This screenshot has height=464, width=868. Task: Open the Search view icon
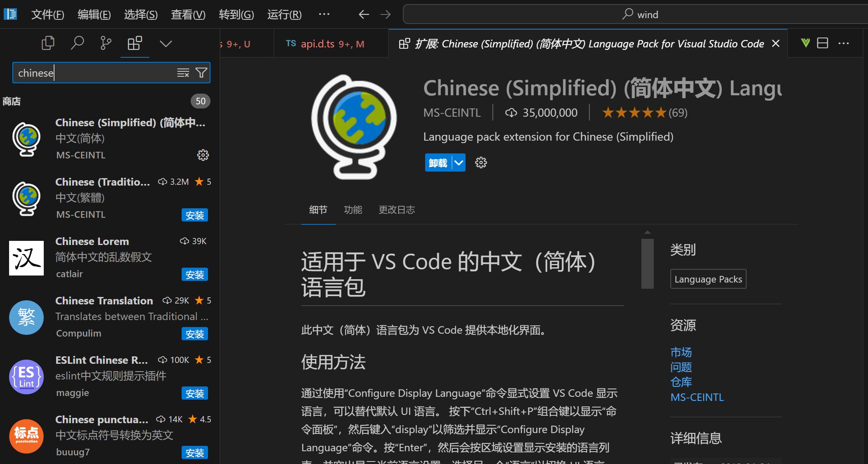pyautogui.click(x=77, y=43)
